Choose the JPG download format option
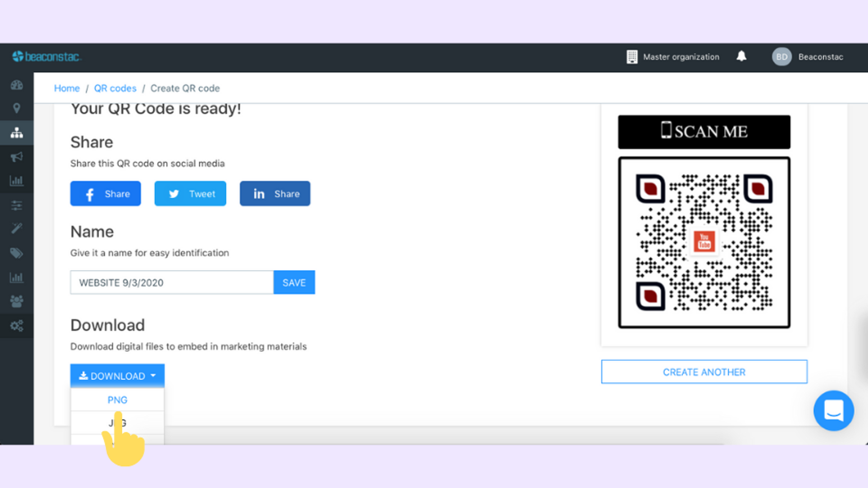 tap(117, 423)
